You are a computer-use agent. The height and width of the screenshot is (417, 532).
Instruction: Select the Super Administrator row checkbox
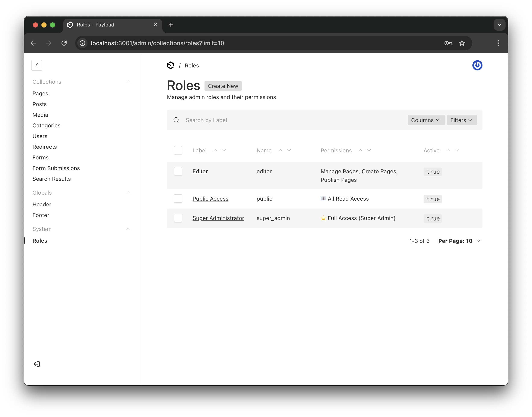(178, 218)
